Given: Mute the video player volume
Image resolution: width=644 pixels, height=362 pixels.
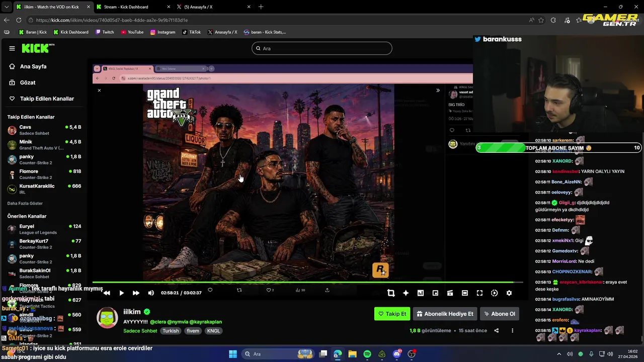Looking at the screenshot, I should (x=151, y=293).
